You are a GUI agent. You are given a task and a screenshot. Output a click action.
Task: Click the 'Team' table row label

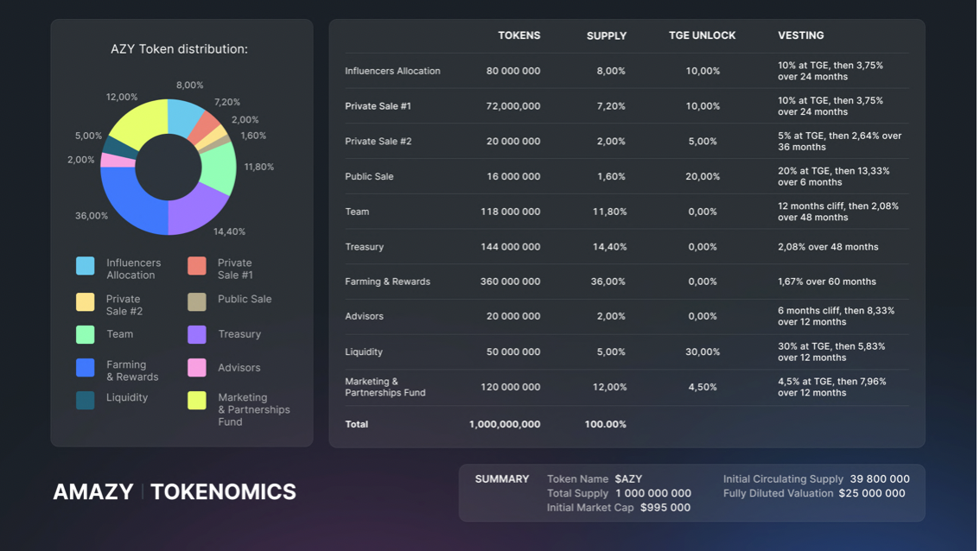click(357, 212)
